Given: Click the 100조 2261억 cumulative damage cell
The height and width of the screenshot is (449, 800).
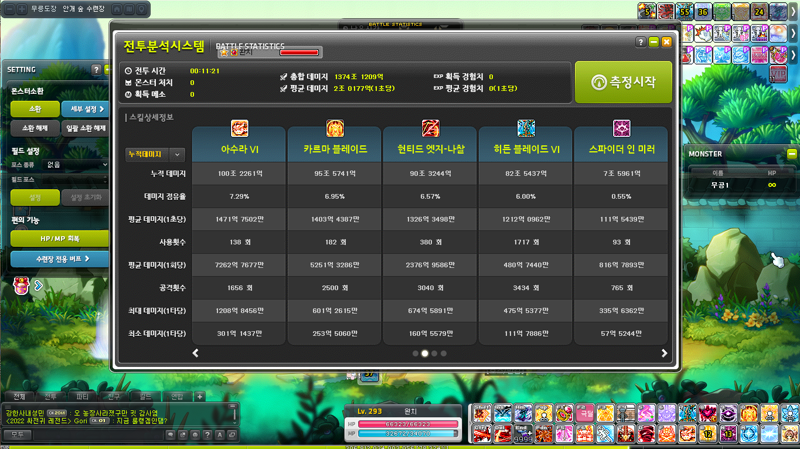Looking at the screenshot, I should (x=239, y=173).
